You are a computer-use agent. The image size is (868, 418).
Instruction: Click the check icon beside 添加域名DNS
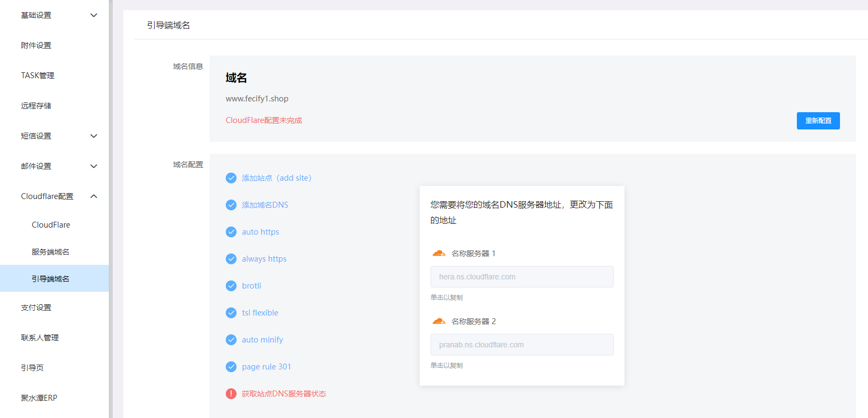click(231, 205)
